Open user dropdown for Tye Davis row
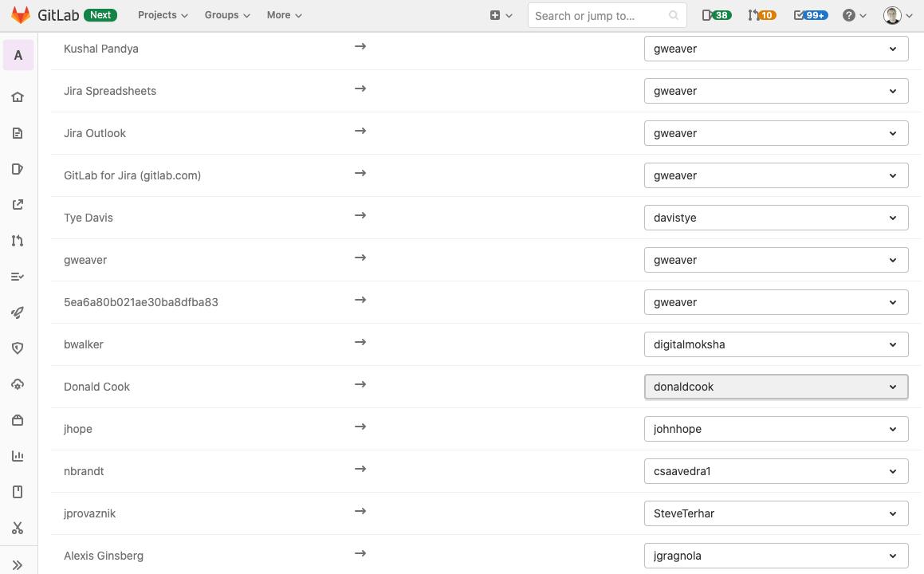924x574 pixels. pyautogui.click(x=776, y=218)
